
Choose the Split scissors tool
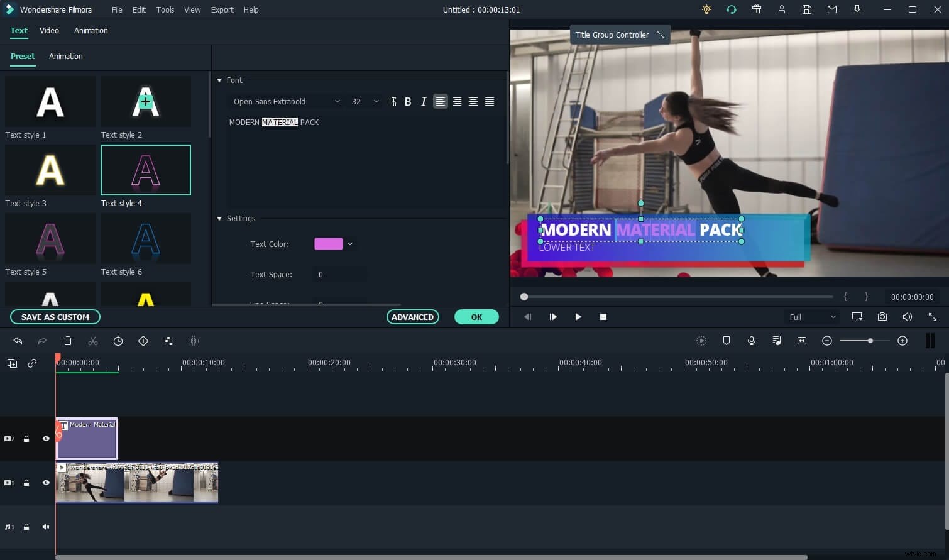click(93, 341)
